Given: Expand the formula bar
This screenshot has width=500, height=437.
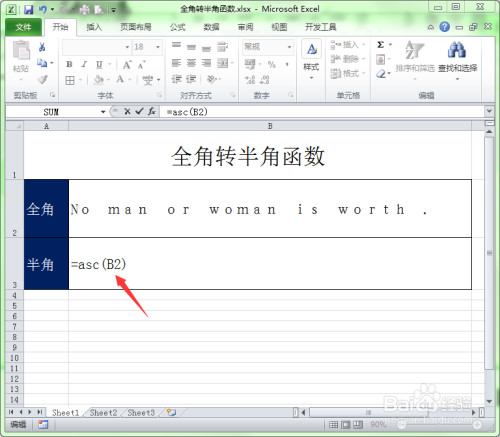Looking at the screenshot, I should tap(489, 111).
